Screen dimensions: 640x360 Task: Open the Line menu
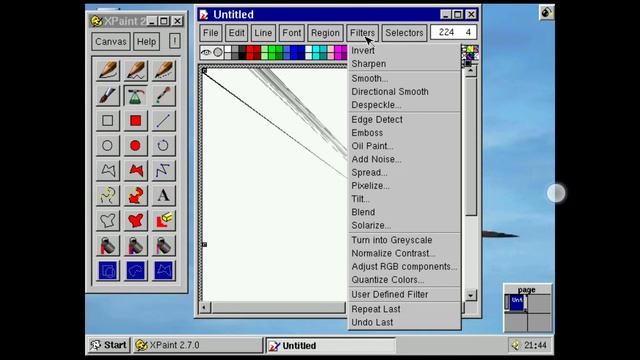tap(263, 33)
